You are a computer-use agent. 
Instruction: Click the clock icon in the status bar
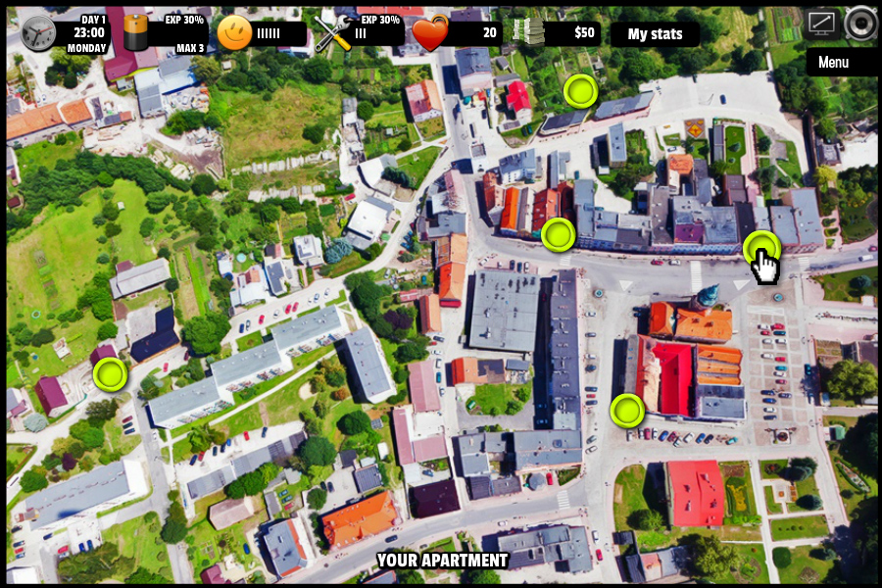(38, 33)
